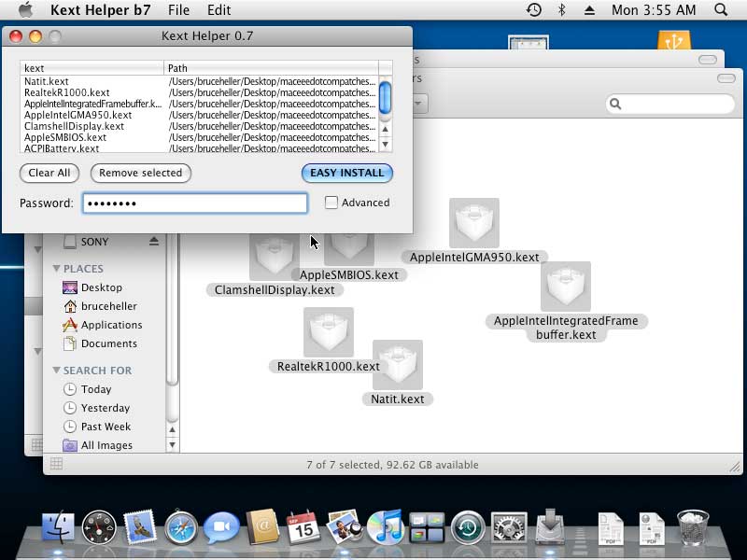Image resolution: width=747 pixels, height=560 pixels.
Task: Open iTunes from the Dock
Action: click(x=385, y=527)
